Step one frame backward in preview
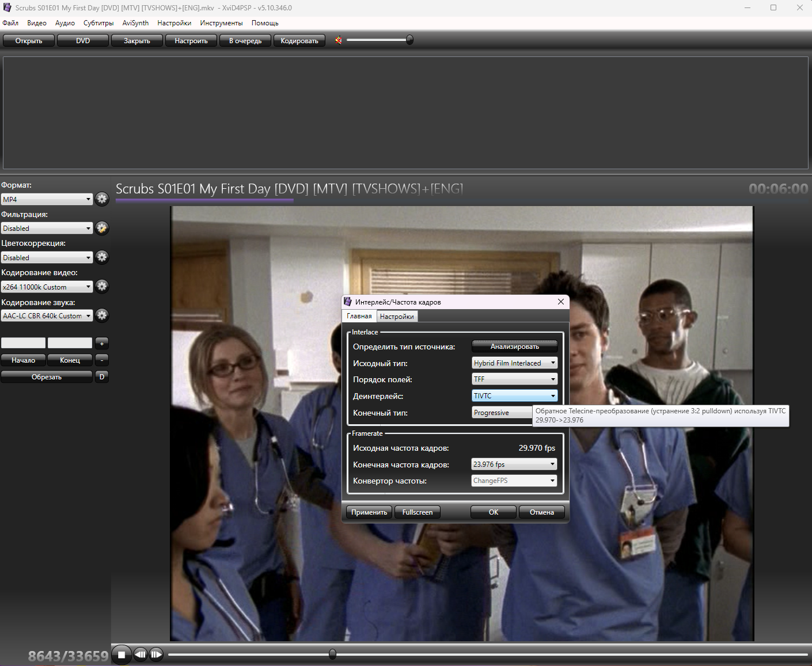 point(141,654)
